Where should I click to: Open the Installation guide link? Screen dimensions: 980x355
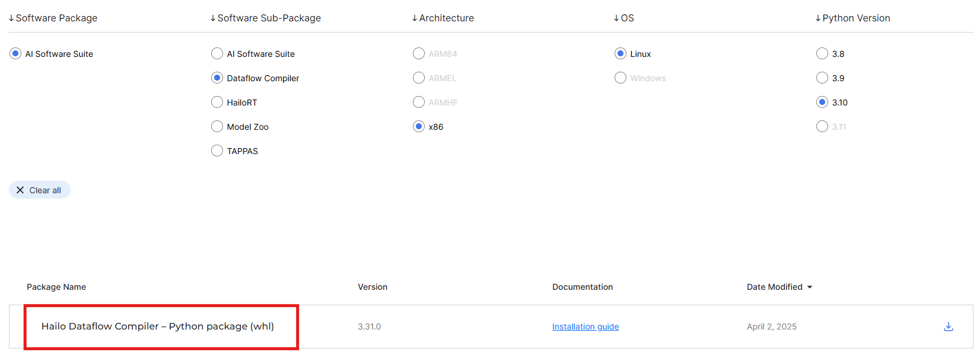586,327
